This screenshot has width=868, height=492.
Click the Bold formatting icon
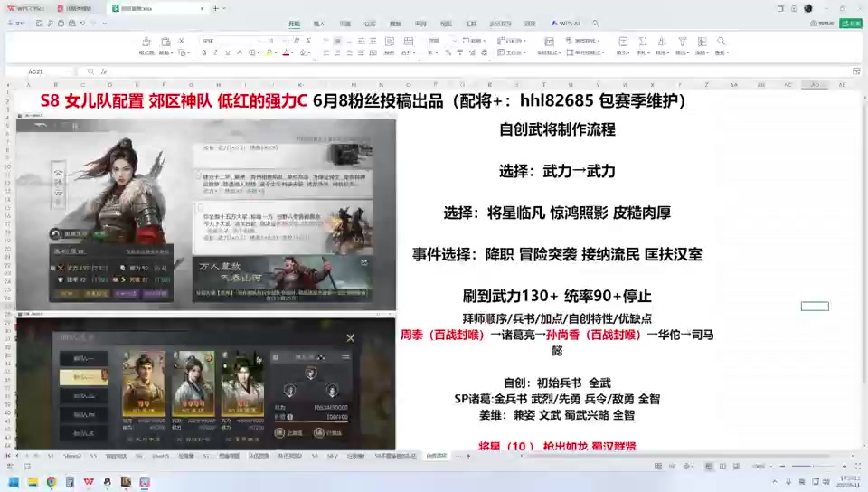coord(204,52)
